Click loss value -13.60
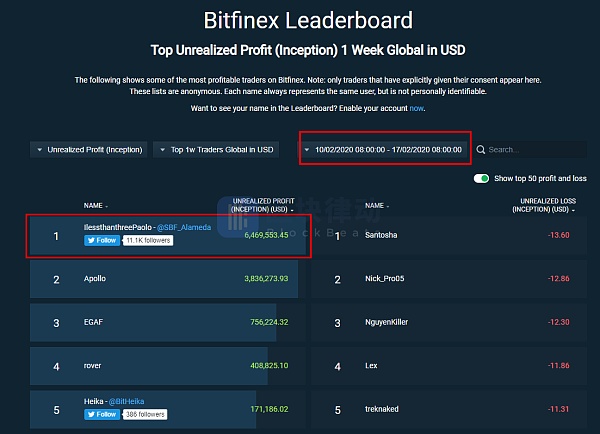 pos(559,235)
